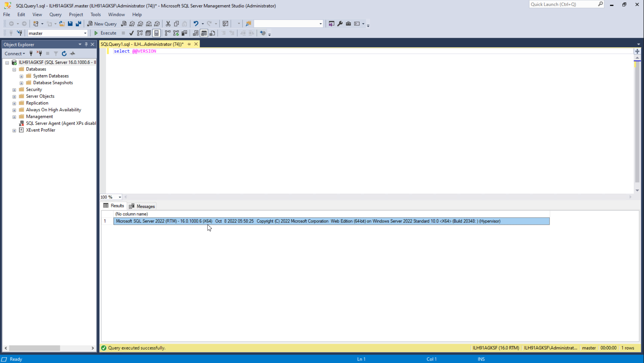Image resolution: width=644 pixels, height=363 pixels.
Task: Expand the Security folder node
Action: pos(14,90)
